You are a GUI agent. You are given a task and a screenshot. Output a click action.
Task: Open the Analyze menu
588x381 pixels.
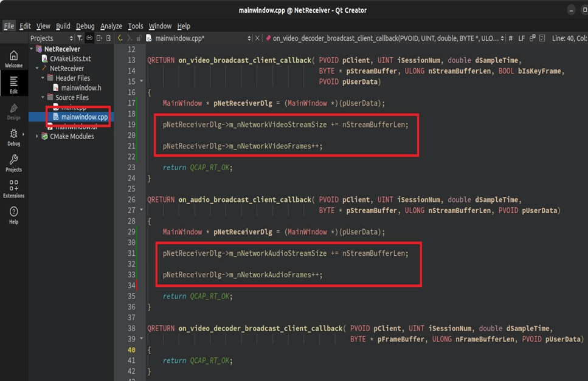point(111,26)
